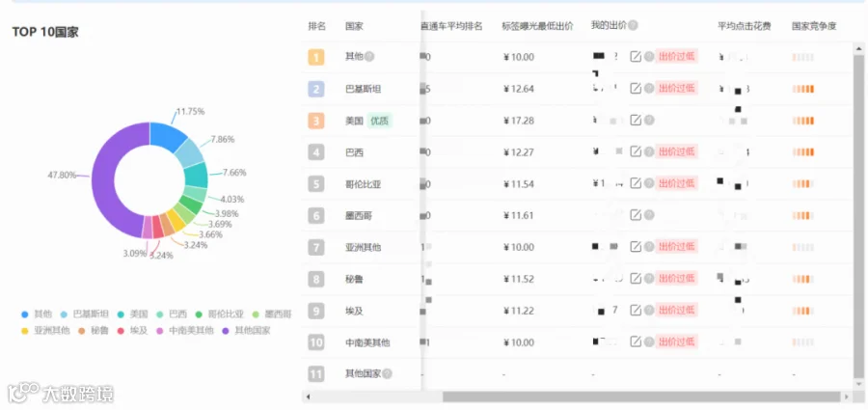868x410 pixels.
Task: Edit the bid for the 秘鲁 row
Action: point(637,278)
